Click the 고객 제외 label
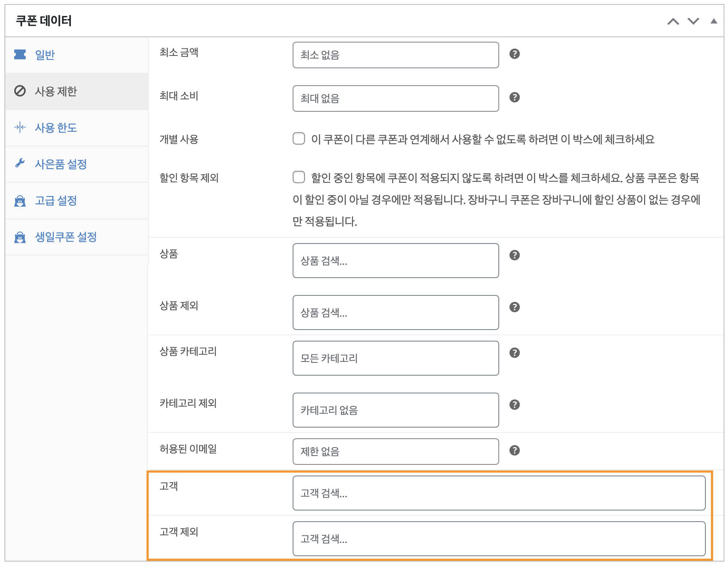The image size is (728, 566). click(179, 531)
